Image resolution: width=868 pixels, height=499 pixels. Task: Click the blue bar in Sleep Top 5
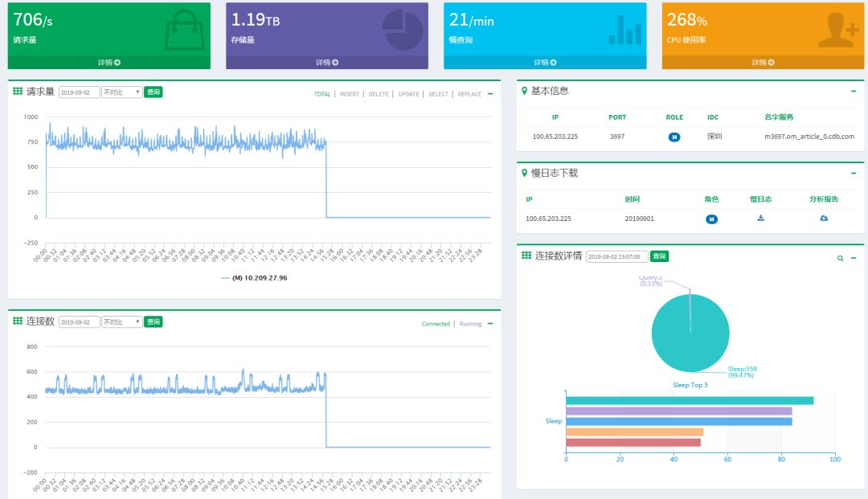(x=679, y=422)
